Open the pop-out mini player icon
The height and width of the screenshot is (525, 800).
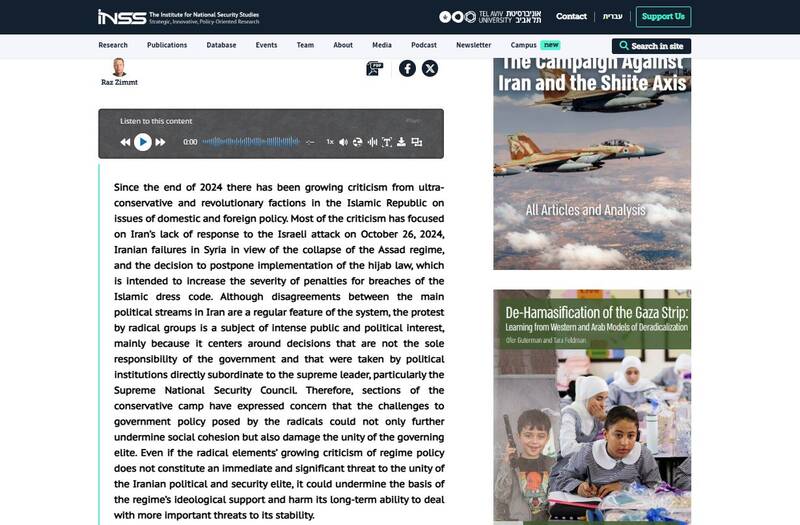click(x=417, y=142)
